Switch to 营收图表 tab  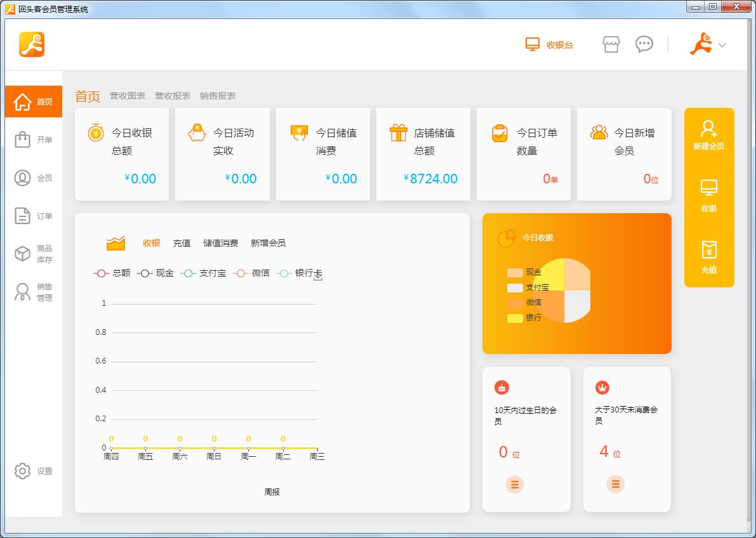click(128, 96)
